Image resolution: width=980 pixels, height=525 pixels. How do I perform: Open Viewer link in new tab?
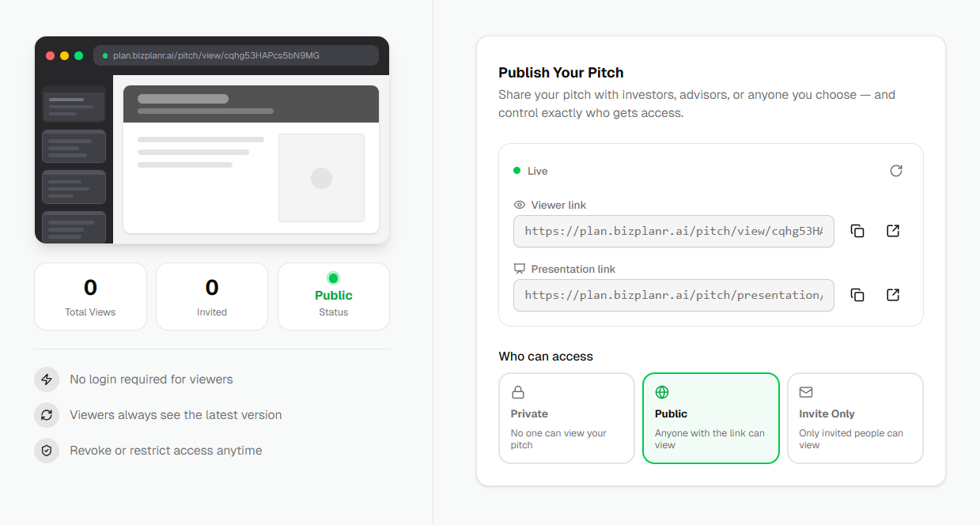893,231
